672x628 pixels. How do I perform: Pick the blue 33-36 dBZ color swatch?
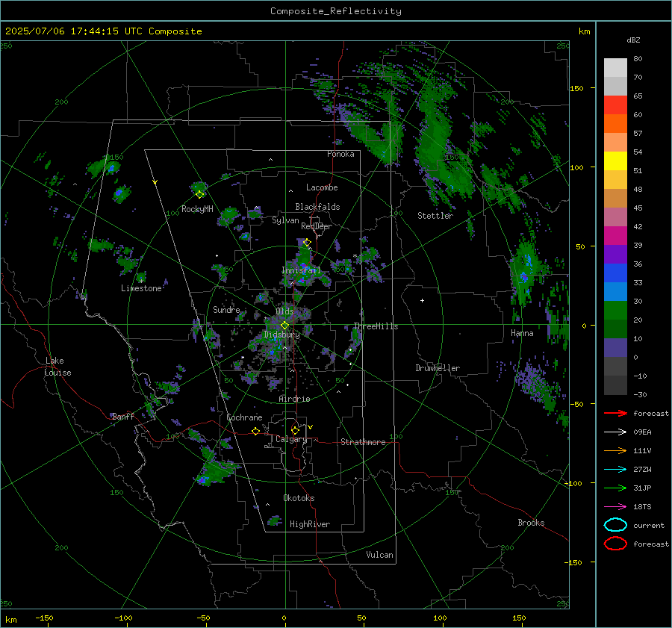pos(615,273)
